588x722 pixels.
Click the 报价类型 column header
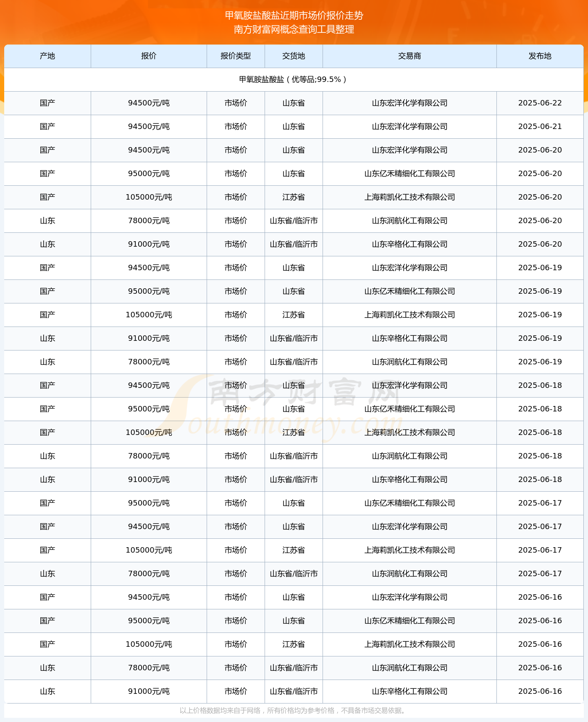(x=236, y=56)
